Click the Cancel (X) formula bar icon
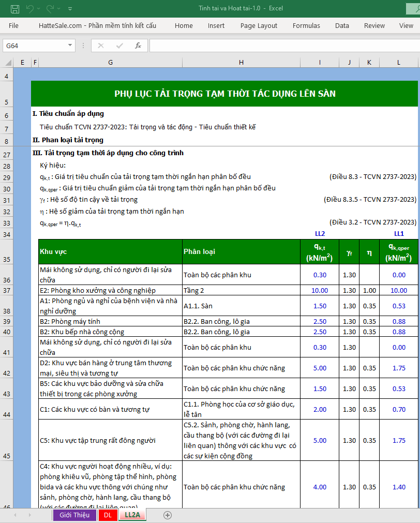The image size is (420, 523). 101,46
